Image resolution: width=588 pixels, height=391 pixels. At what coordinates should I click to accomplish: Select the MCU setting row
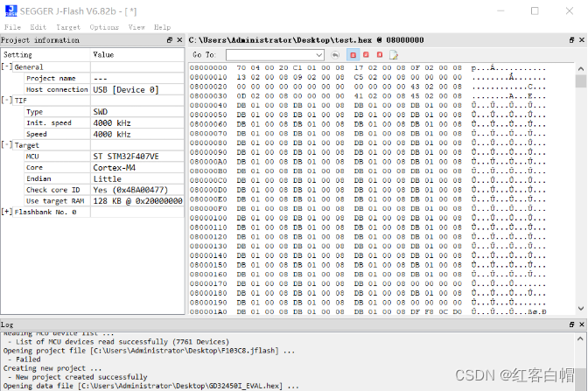[104, 157]
